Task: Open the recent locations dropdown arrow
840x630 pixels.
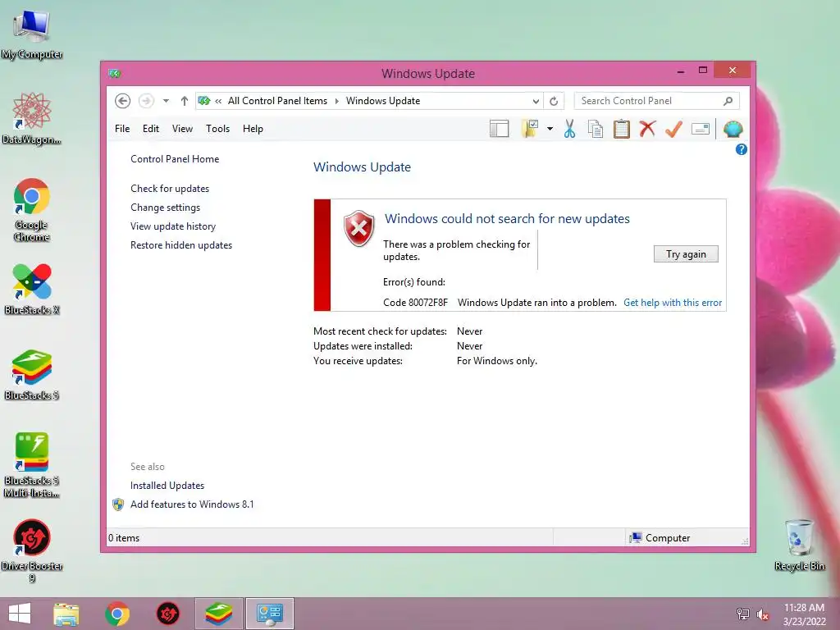Action: tap(166, 101)
